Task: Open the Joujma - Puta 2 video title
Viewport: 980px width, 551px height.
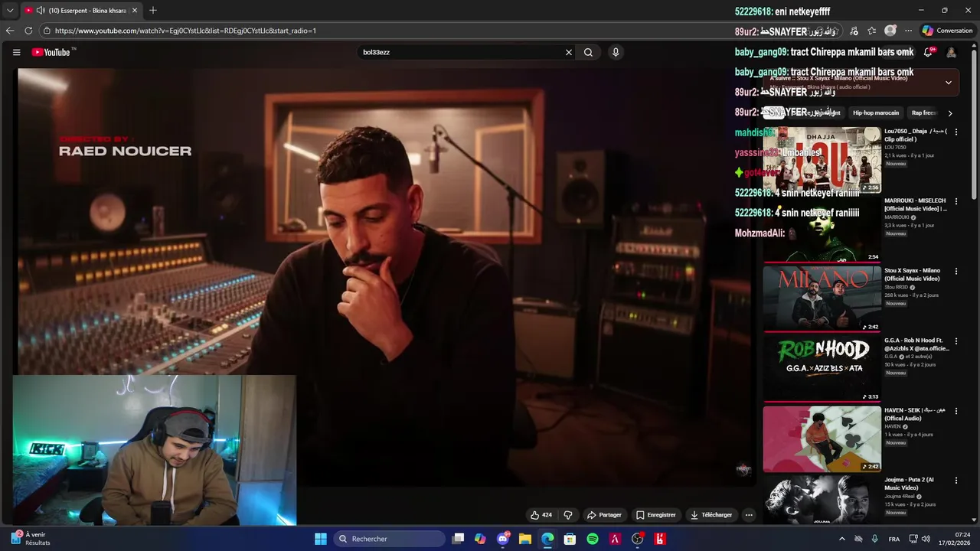Action: click(x=911, y=484)
